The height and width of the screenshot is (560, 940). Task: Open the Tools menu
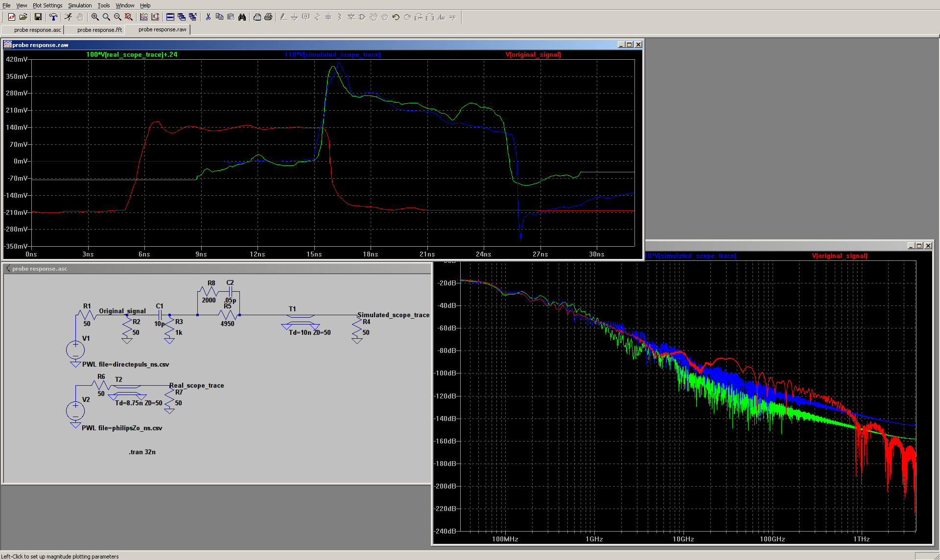point(103,5)
